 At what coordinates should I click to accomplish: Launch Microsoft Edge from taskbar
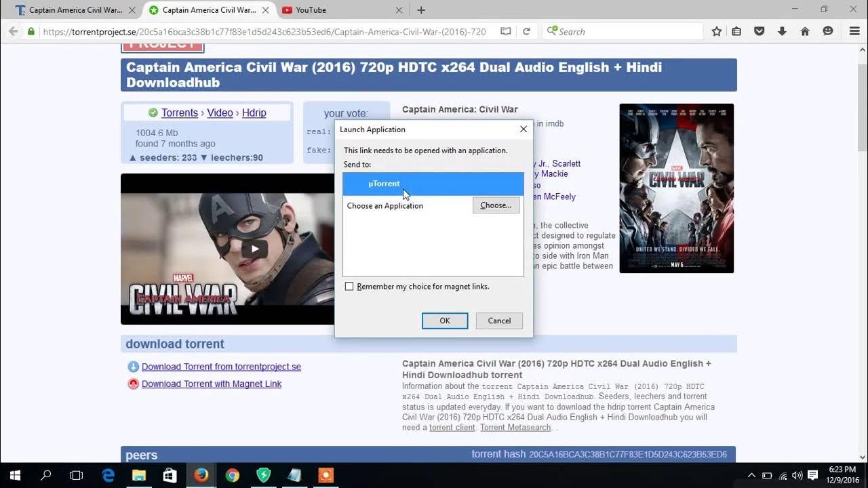click(x=108, y=475)
